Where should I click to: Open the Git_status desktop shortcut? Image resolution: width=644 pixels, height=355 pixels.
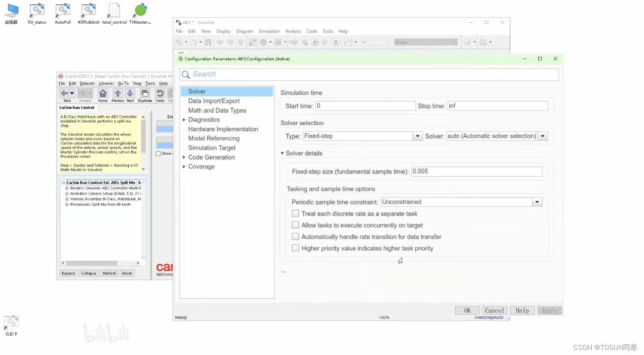click(x=37, y=14)
